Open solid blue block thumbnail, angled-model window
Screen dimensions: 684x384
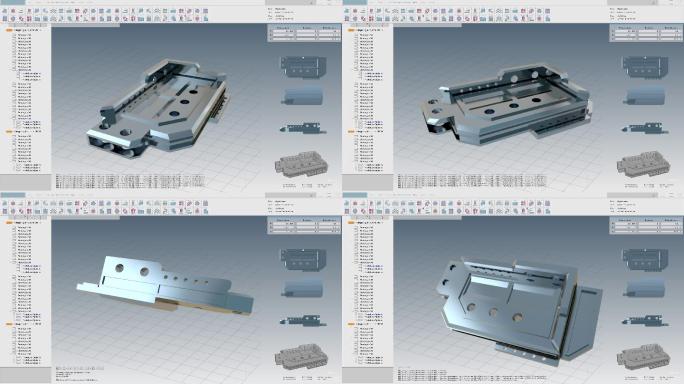(x=303, y=96)
